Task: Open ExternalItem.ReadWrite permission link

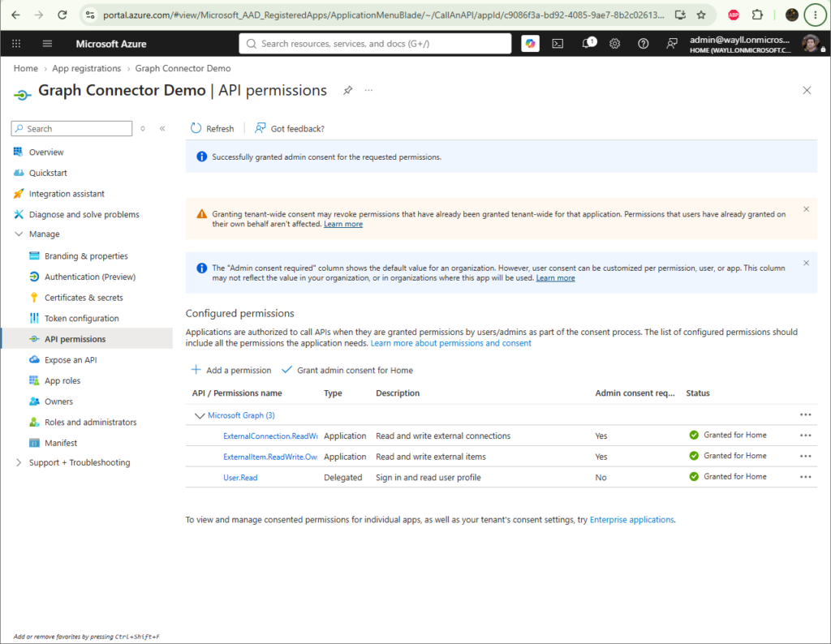Action: [x=270, y=457]
